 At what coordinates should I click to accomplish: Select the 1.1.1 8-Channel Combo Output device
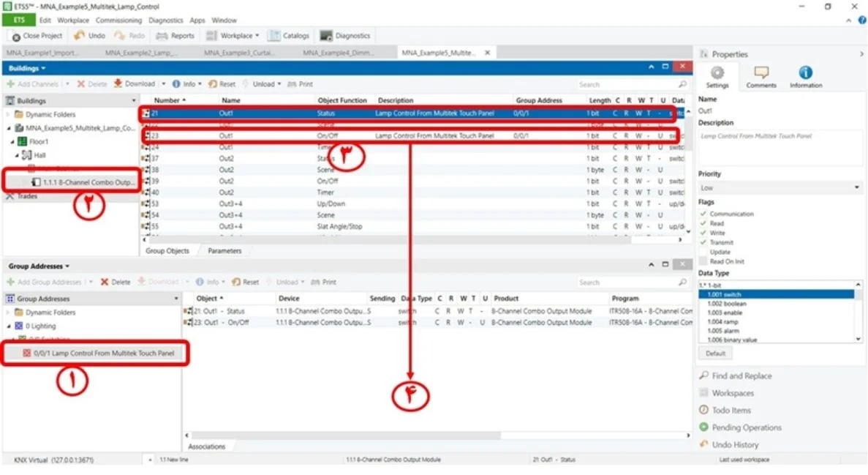click(x=82, y=182)
